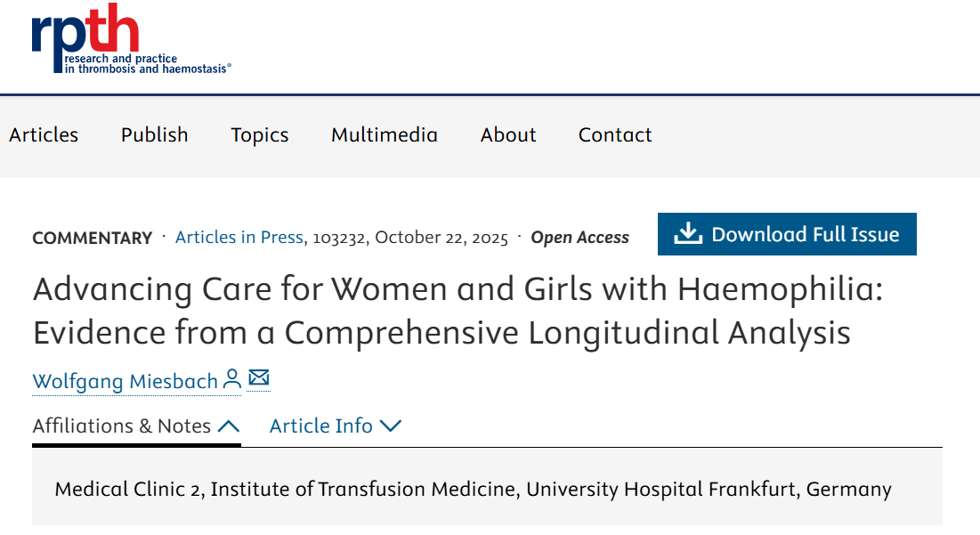Open the About page from navigation

pyautogui.click(x=507, y=135)
